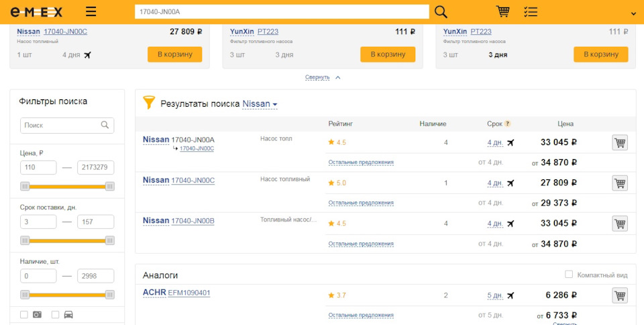Viewport: 644px width, 325px height.
Task: Open the hamburger menu
Action: 91,12
